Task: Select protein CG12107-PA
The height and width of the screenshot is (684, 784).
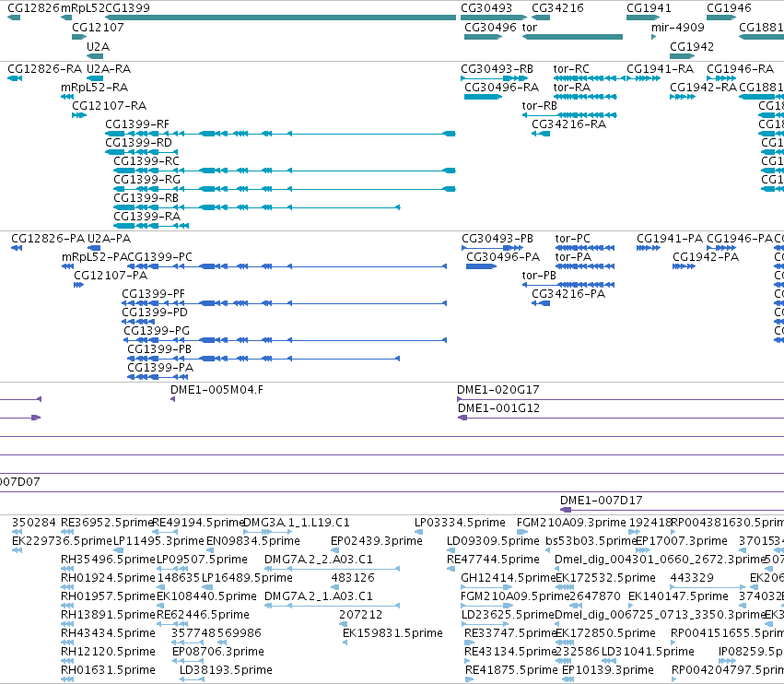Action: (78, 285)
